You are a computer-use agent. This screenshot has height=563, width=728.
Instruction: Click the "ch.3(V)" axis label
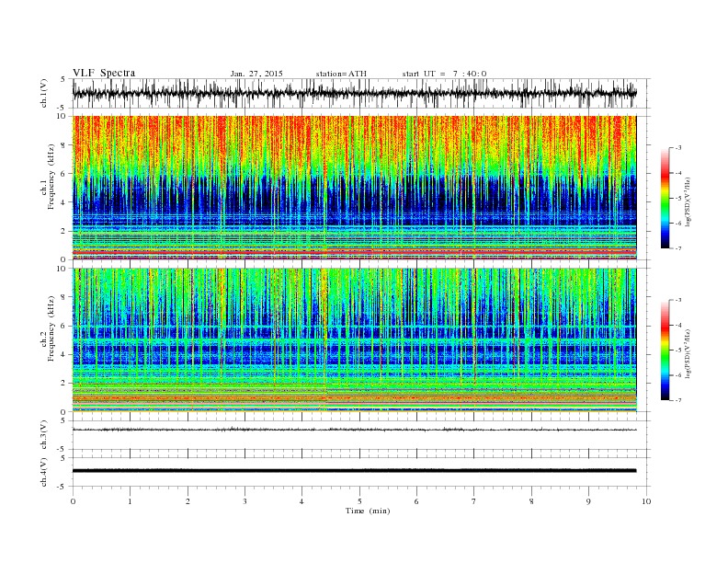[44, 435]
